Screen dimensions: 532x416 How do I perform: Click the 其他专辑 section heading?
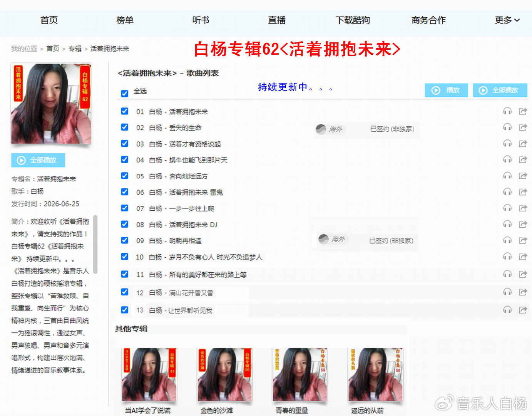131,329
